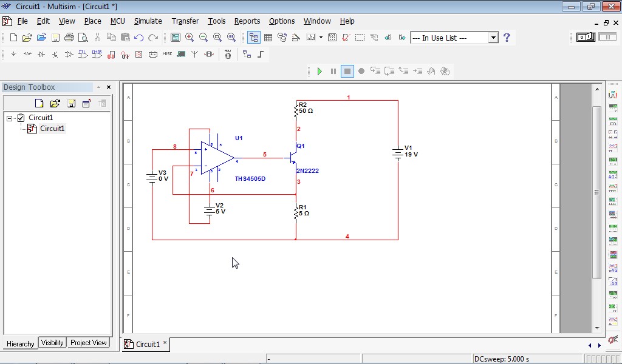Place Analog op-amp component icon
The width and height of the screenshot is (622, 364).
pos(69,54)
